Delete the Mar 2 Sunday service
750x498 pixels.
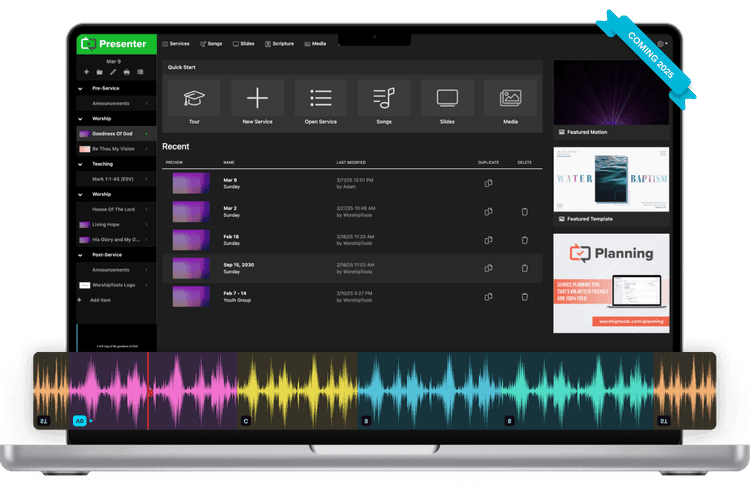pyautogui.click(x=524, y=212)
